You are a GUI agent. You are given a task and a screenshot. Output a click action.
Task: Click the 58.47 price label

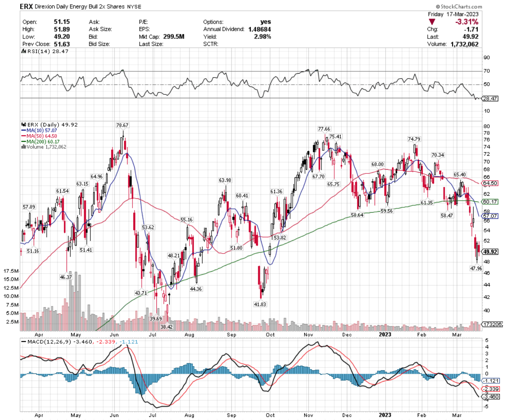tap(447, 215)
